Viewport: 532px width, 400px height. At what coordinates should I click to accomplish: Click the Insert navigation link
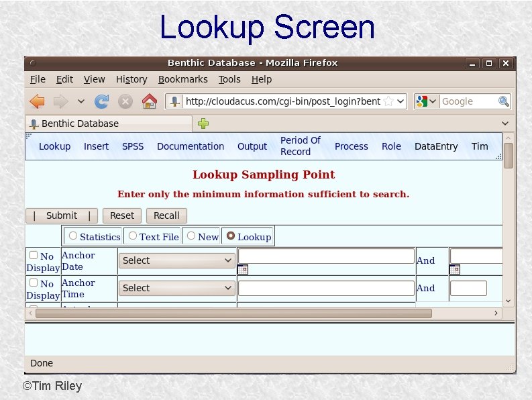(x=96, y=146)
